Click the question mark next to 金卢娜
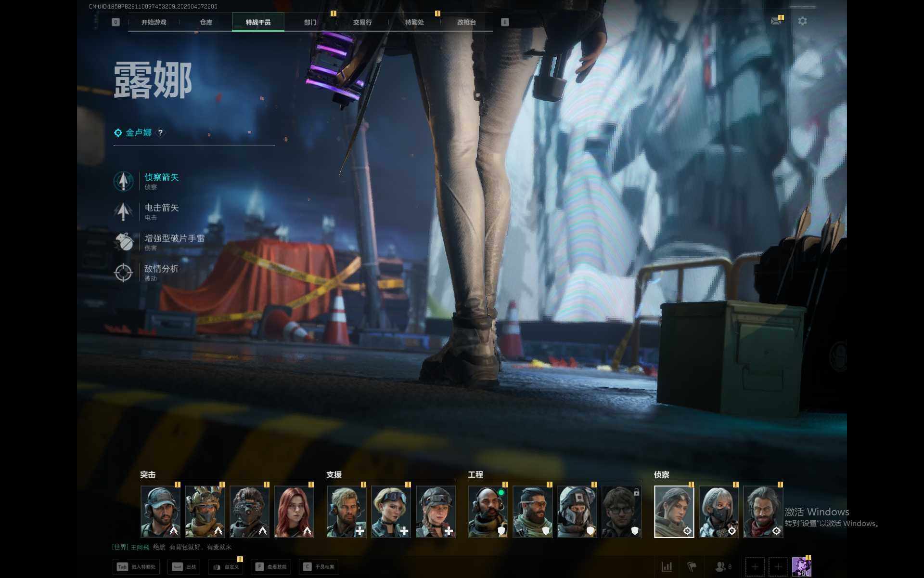 click(160, 132)
